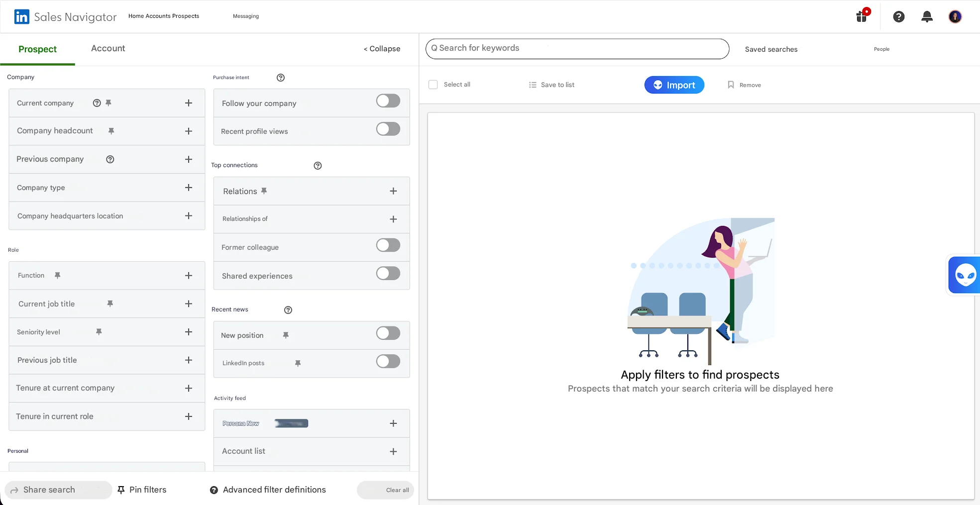The height and width of the screenshot is (505, 980).
Task: Toggle Follow your company switch
Action: pyautogui.click(x=388, y=101)
